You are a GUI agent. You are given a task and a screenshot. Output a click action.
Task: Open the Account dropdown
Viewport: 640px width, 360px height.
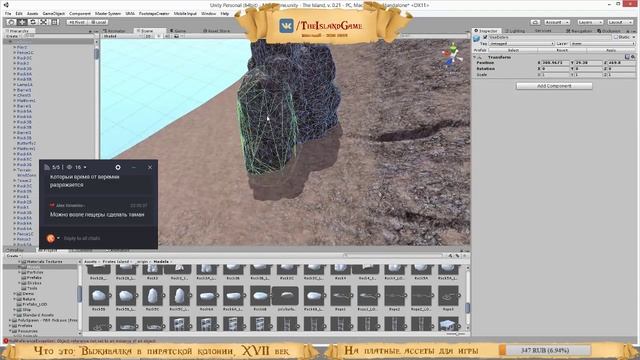coord(557,22)
